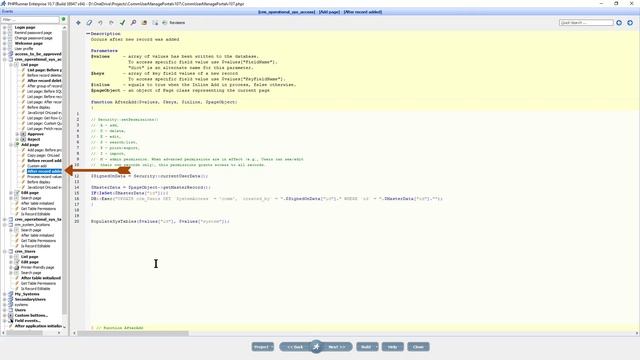Select SecondaryUsers table

coord(30,299)
